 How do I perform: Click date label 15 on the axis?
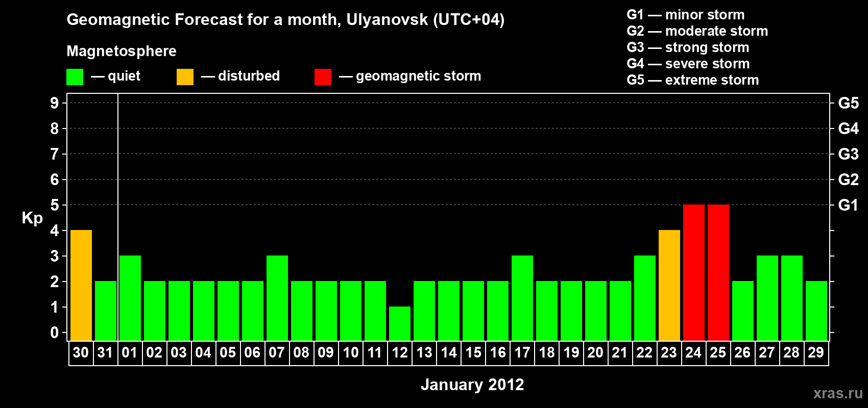pyautogui.click(x=473, y=352)
